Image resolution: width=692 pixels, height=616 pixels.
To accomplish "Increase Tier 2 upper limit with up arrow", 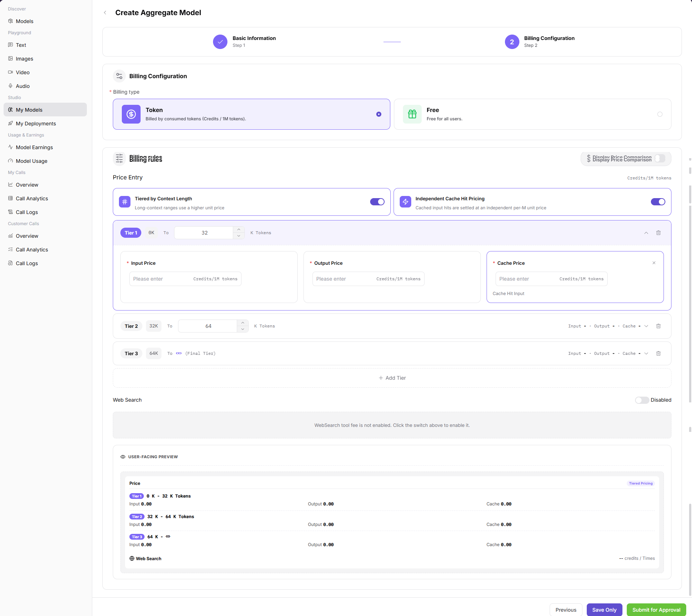I will click(243, 323).
